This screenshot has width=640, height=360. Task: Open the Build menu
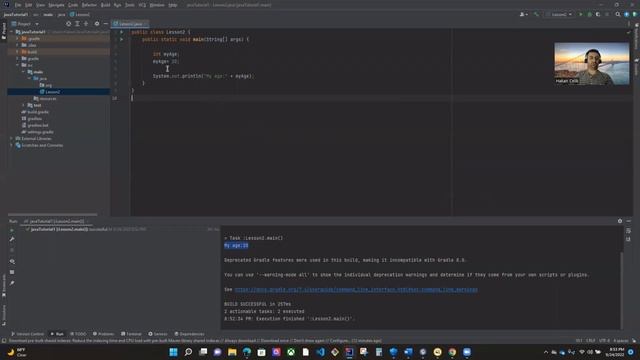(x=105, y=5)
